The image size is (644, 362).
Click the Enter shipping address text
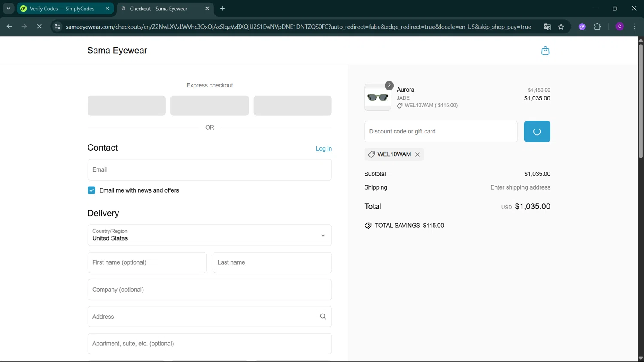click(520, 187)
